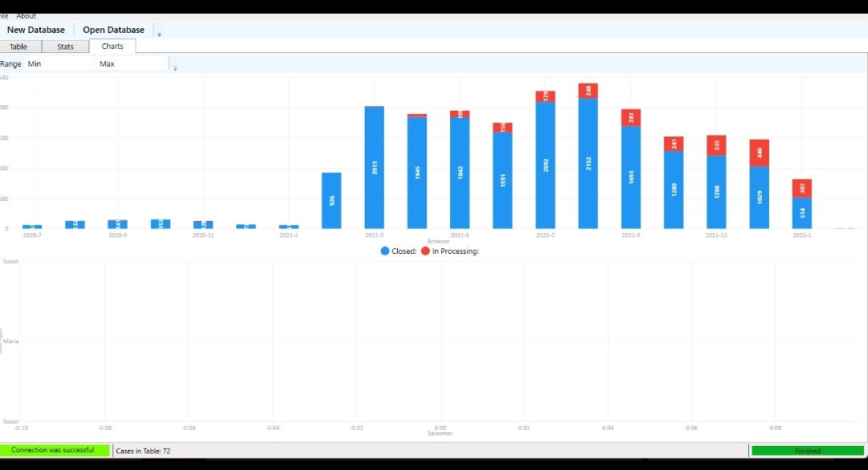Click the blue bar labeled 2013

[x=374, y=167]
